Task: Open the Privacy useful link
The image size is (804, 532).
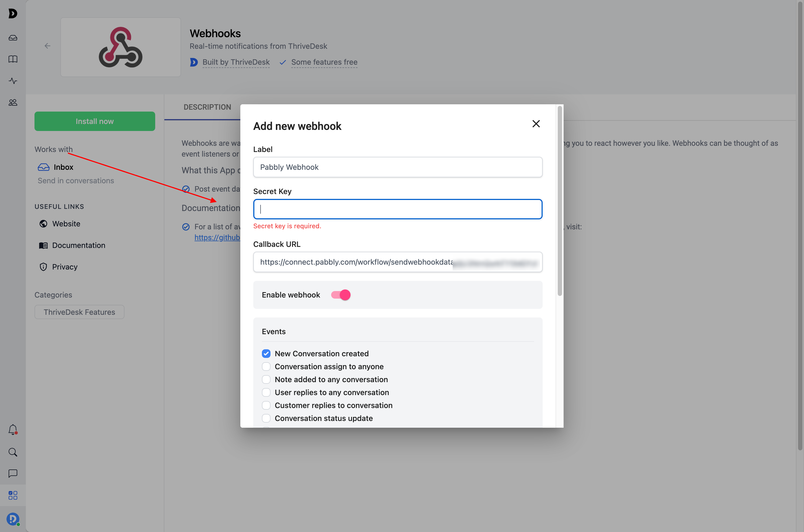Action: pos(65,267)
